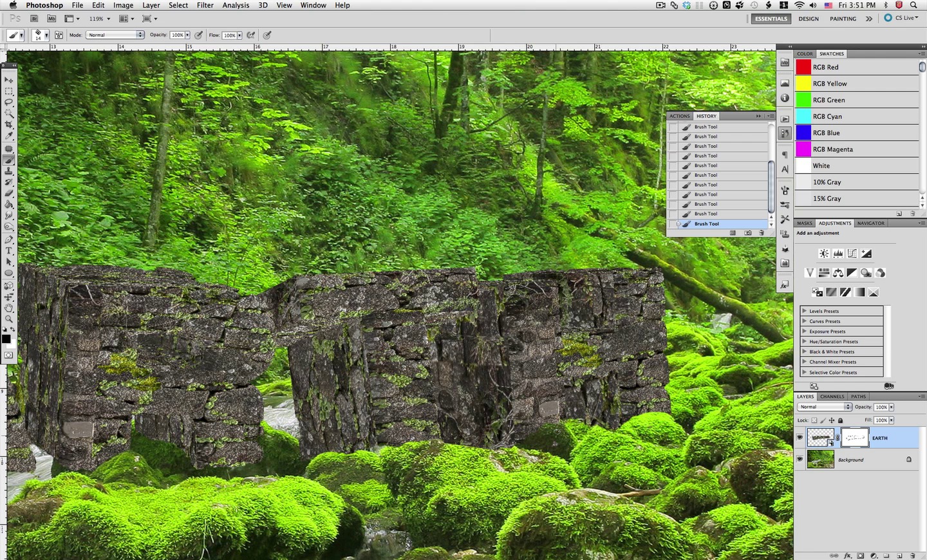The image size is (927, 560).
Task: Select the Paint Bucket tool
Action: click(x=9, y=204)
